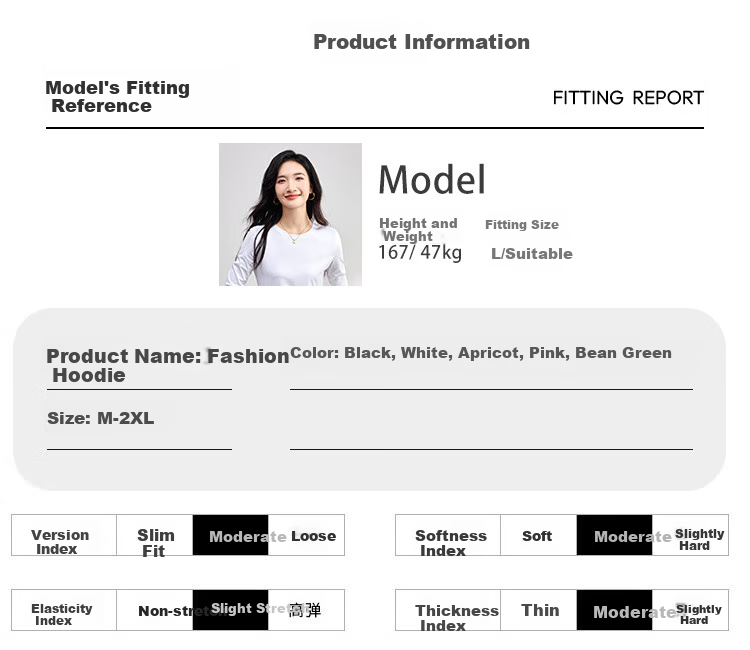
Task: Select Slightly Hard in the Thickness Index
Action: click(690, 610)
